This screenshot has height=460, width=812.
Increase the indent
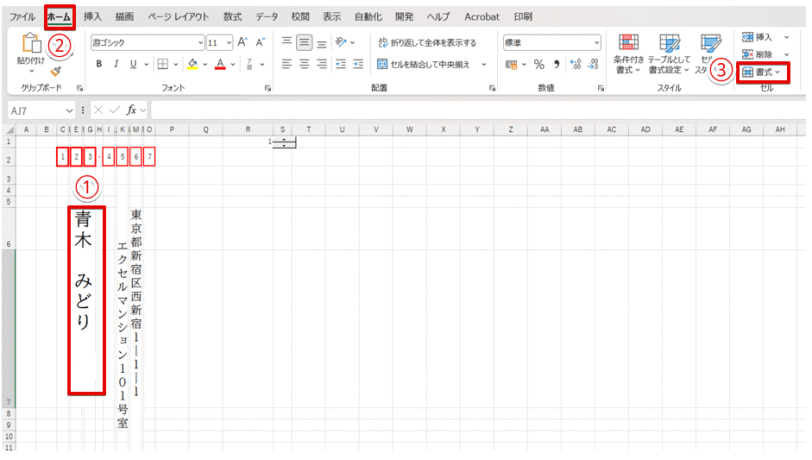point(358,64)
